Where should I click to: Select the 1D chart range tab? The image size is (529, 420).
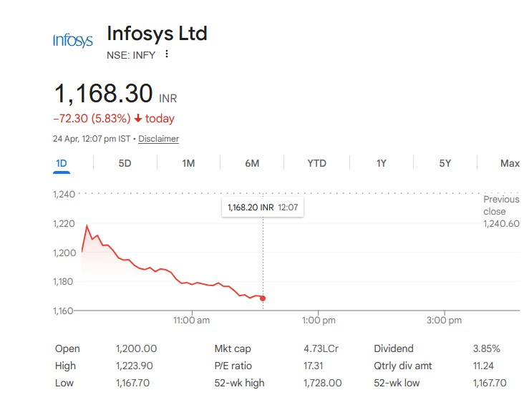(62, 163)
